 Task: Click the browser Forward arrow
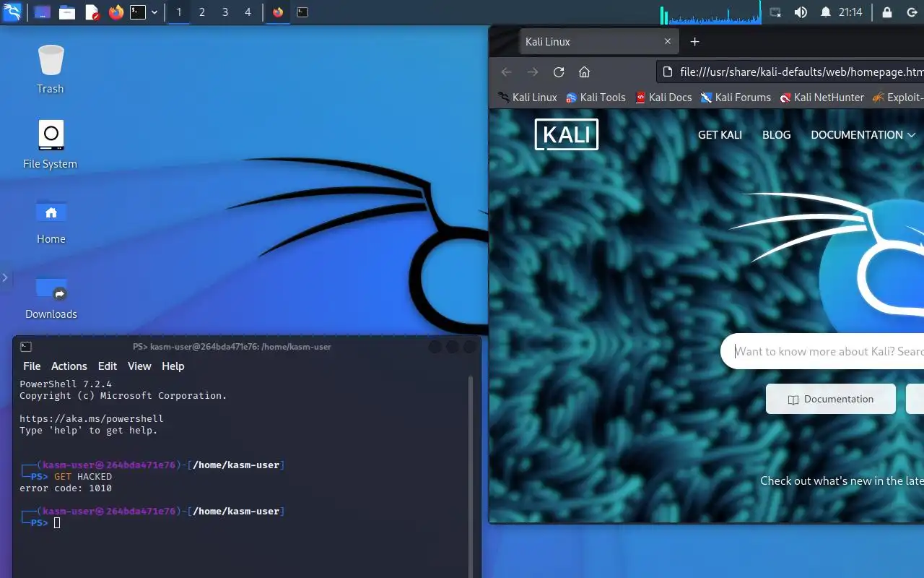[x=533, y=72]
